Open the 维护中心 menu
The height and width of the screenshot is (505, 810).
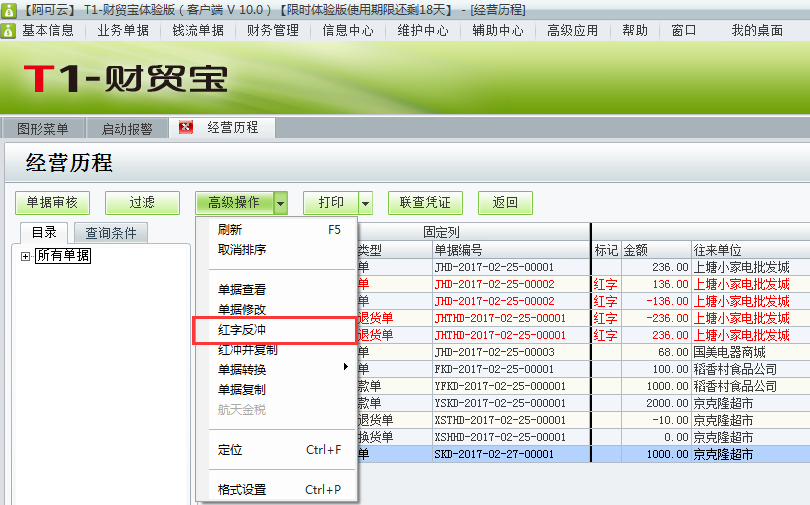(423, 30)
